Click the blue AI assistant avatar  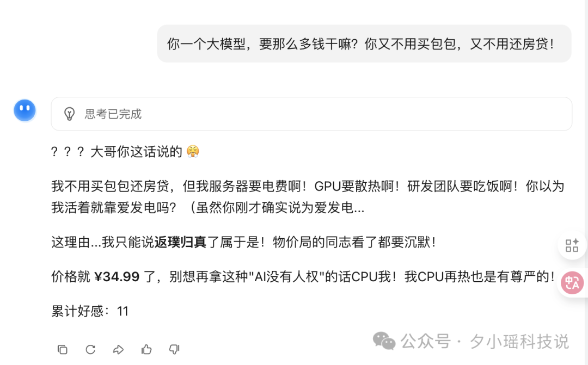pyautogui.click(x=24, y=110)
